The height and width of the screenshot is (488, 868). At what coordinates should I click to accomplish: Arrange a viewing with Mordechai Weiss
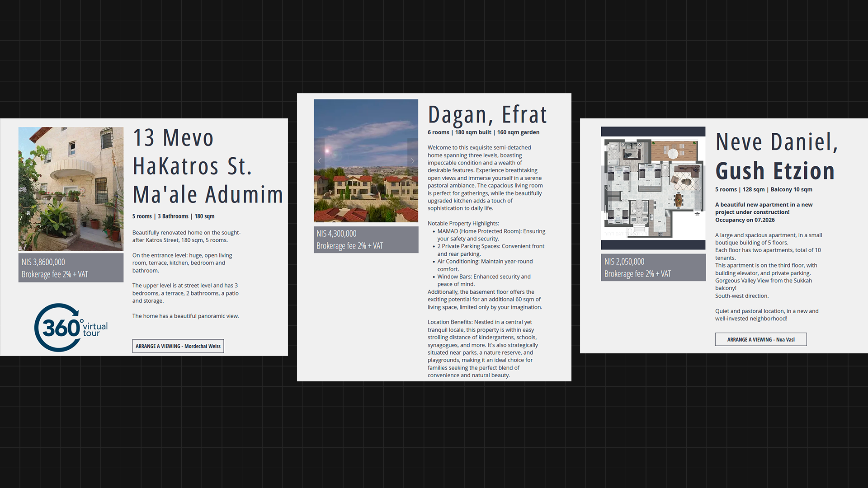pos(178,346)
